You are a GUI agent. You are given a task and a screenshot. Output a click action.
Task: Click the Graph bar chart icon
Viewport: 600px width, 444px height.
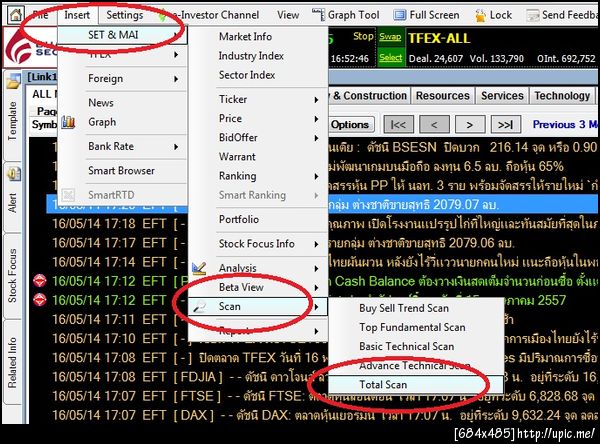pyautogui.click(x=68, y=122)
